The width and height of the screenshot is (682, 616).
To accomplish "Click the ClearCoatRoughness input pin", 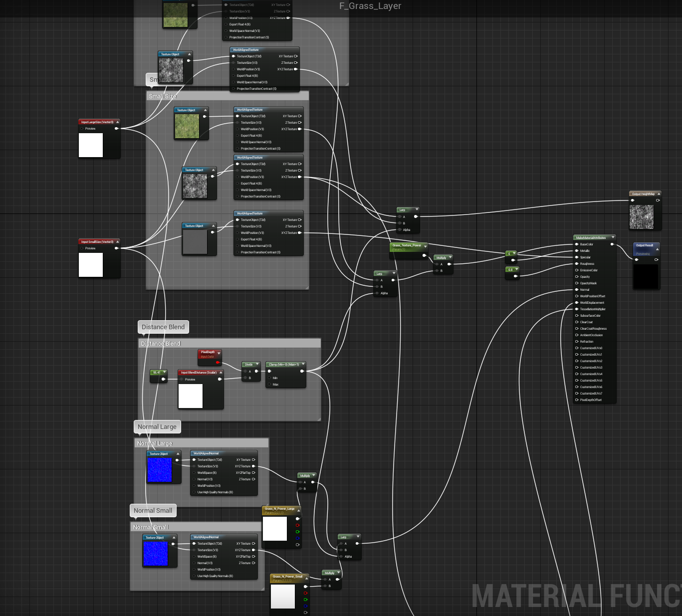I will tap(577, 329).
